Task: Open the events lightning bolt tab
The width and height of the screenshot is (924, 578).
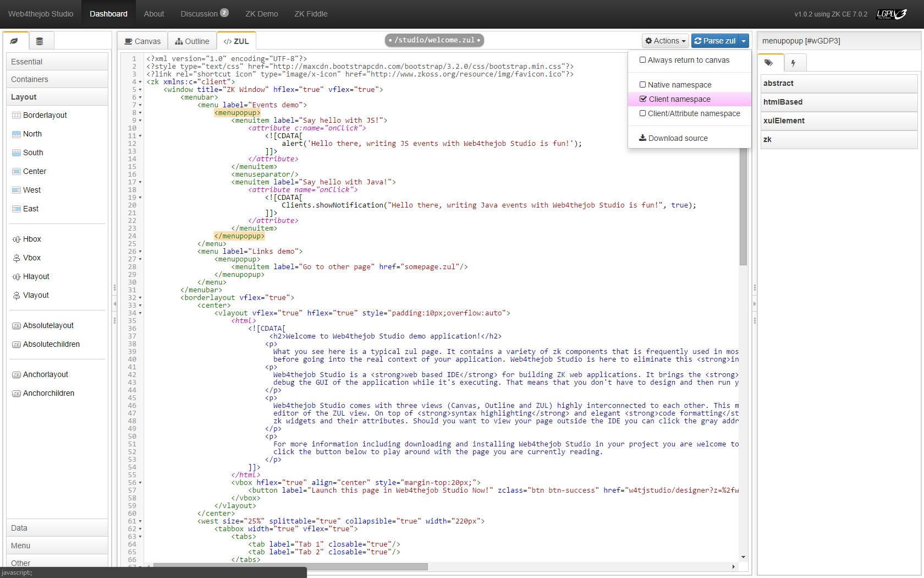Action: [x=794, y=63]
